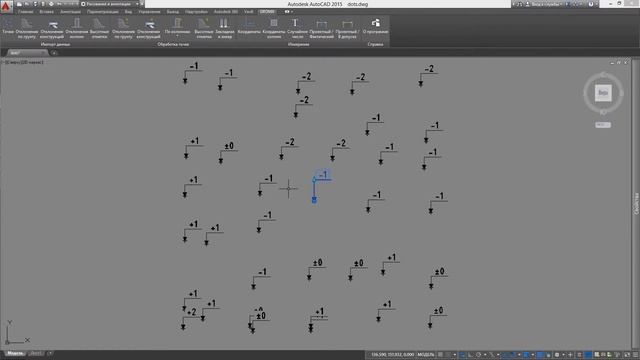This screenshot has height=360, width=640.
Task: Toggle ortho mode in status bar
Action: (470, 355)
